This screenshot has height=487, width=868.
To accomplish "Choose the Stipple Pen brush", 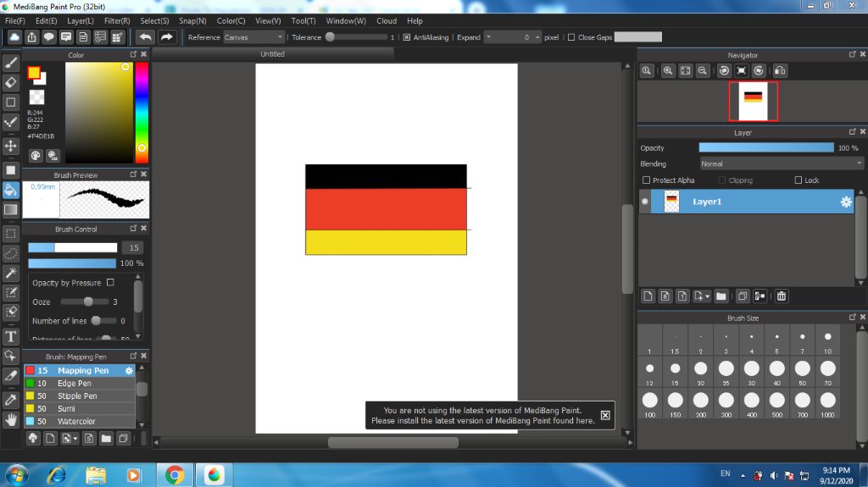I will tap(80, 396).
